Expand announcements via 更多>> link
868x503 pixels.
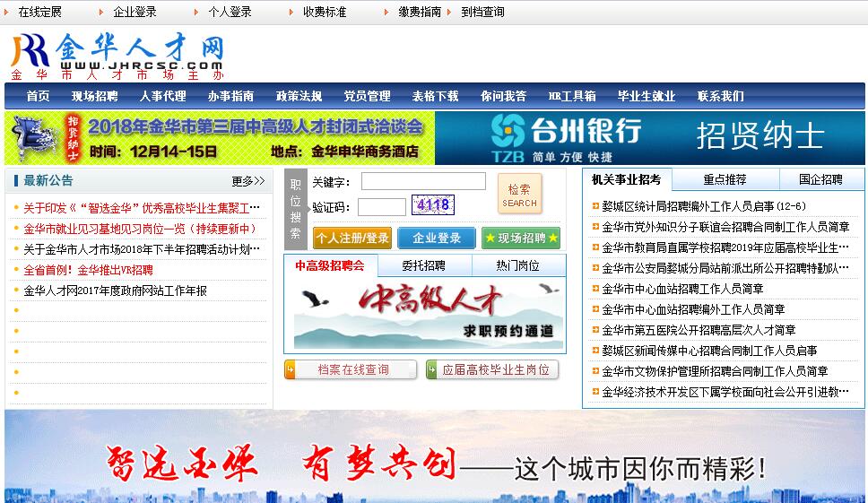[x=248, y=180]
